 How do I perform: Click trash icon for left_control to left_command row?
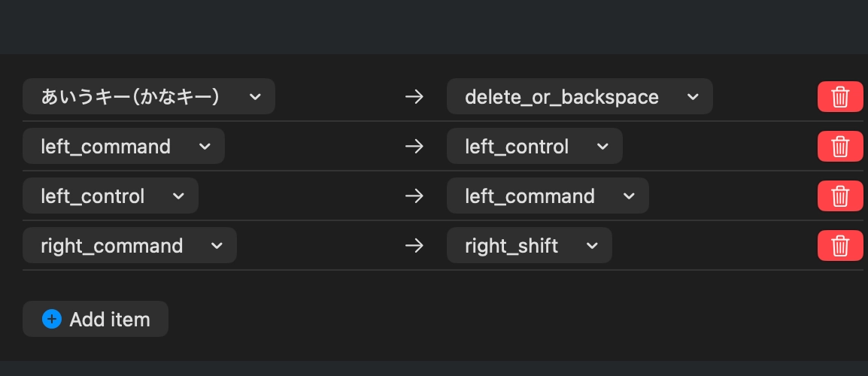click(839, 196)
